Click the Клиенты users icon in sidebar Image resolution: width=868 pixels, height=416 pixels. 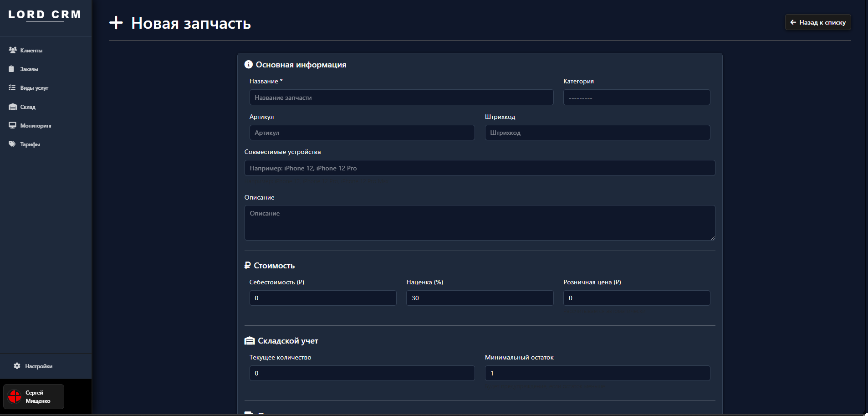pos(13,50)
